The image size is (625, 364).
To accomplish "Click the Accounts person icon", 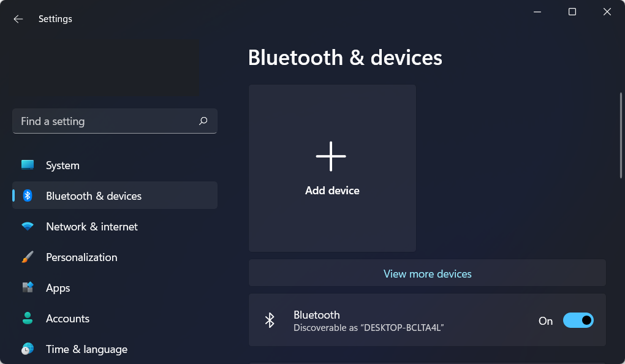I will point(28,318).
